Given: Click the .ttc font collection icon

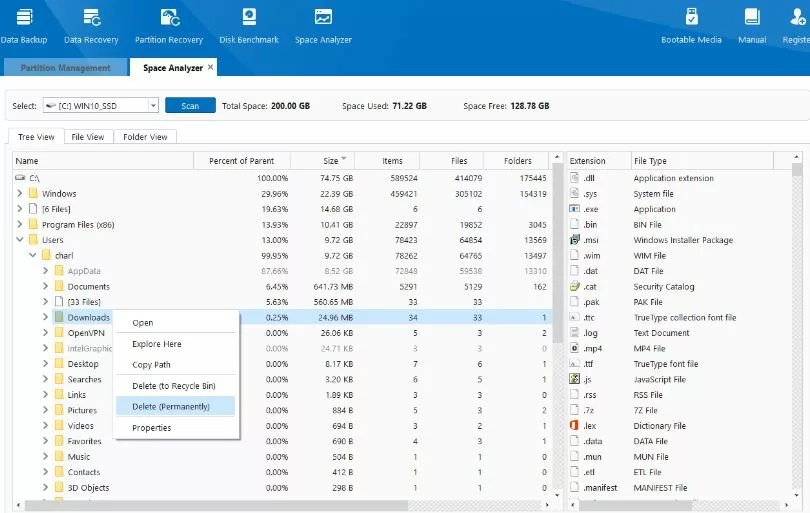Looking at the screenshot, I should 574,317.
